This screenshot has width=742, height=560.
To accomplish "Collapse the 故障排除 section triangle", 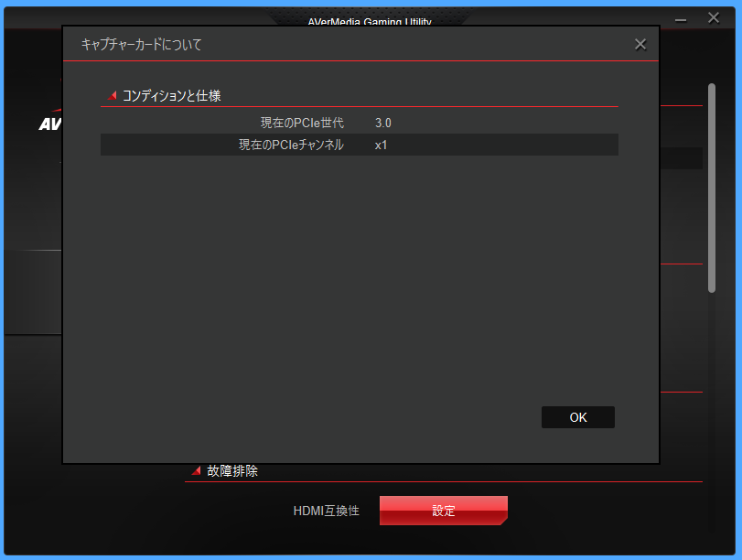I will pyautogui.click(x=196, y=470).
